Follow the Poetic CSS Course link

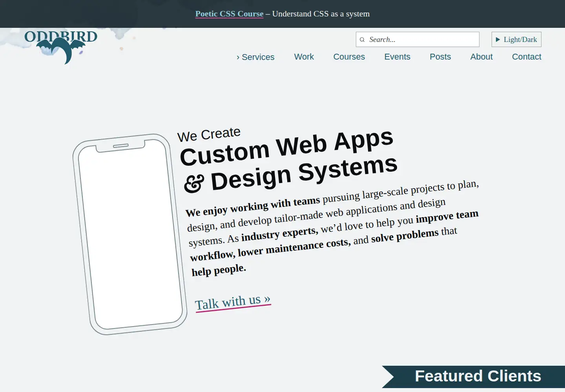pos(230,14)
